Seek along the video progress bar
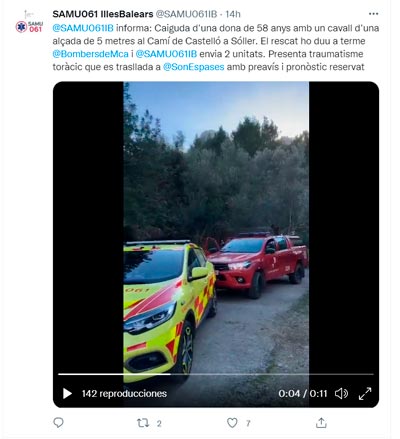The image size is (400, 439). (216, 374)
